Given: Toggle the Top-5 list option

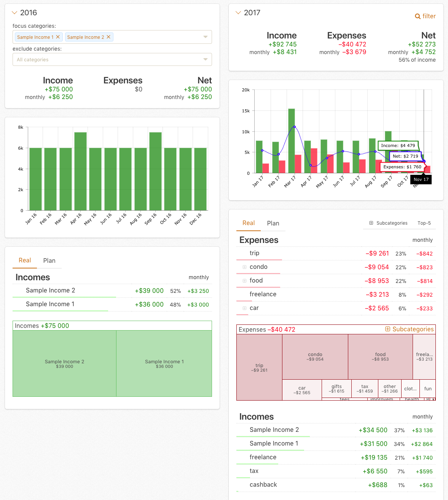Looking at the screenshot, I should (x=424, y=223).
